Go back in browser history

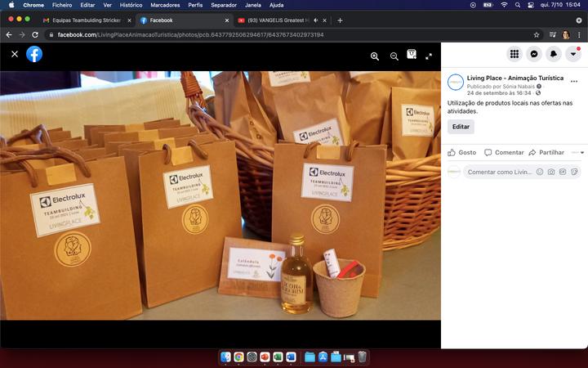(x=9, y=35)
